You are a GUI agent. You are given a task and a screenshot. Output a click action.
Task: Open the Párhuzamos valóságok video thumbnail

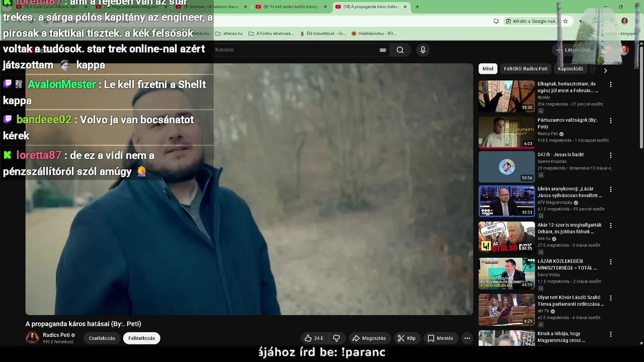coord(507,132)
